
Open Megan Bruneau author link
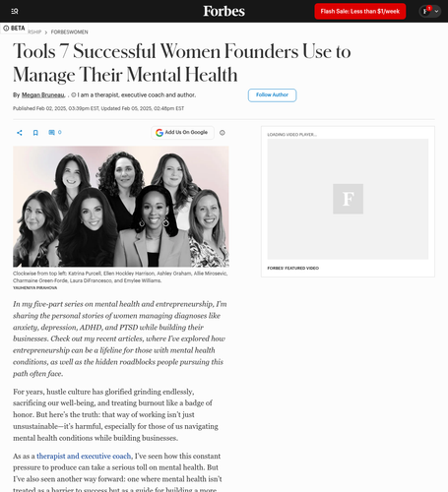point(43,95)
